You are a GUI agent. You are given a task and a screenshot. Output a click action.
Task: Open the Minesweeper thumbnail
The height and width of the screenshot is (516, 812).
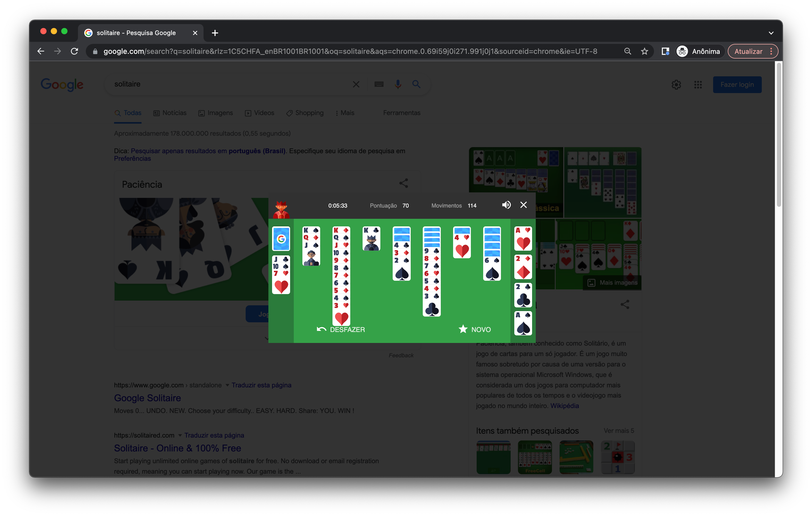pos(618,457)
